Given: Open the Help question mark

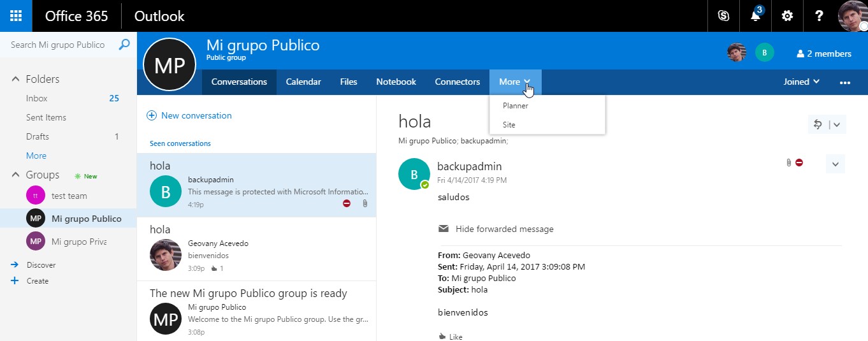Looking at the screenshot, I should pyautogui.click(x=820, y=16).
